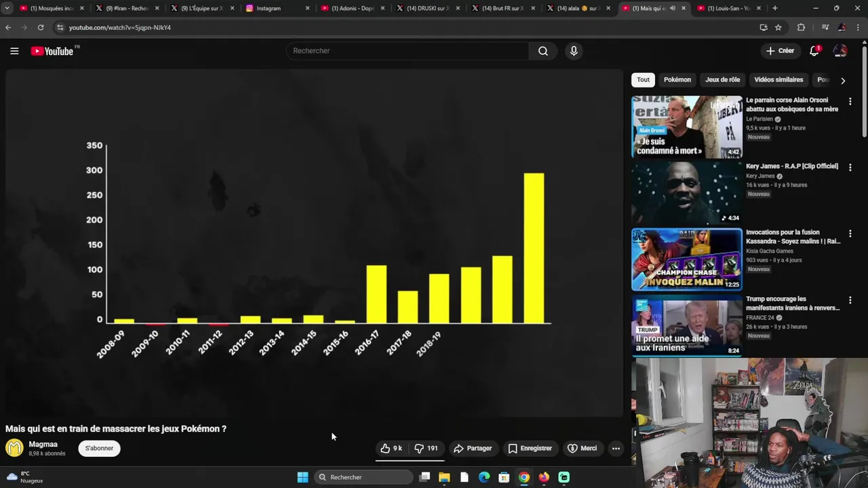Open the account avatar menu
The width and height of the screenshot is (868, 488).
coord(840,51)
